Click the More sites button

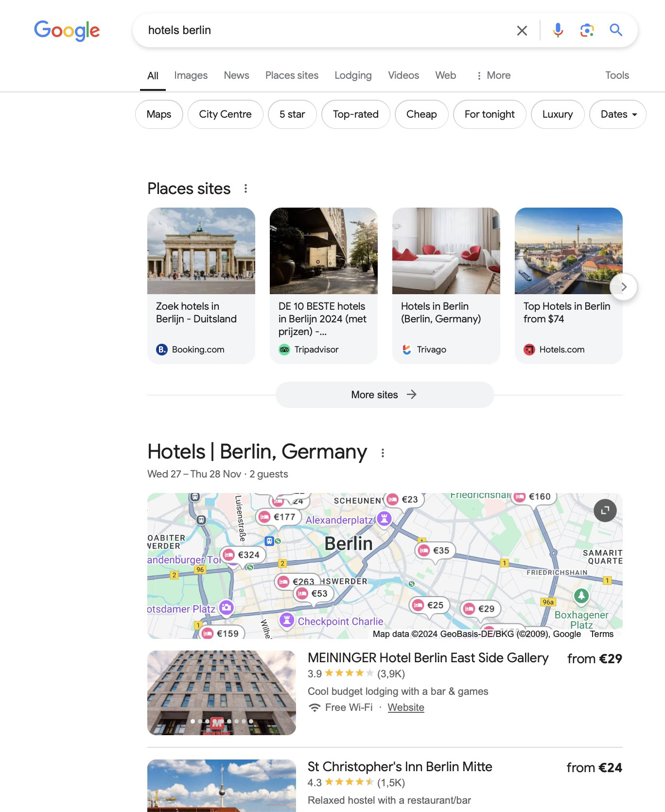point(385,395)
